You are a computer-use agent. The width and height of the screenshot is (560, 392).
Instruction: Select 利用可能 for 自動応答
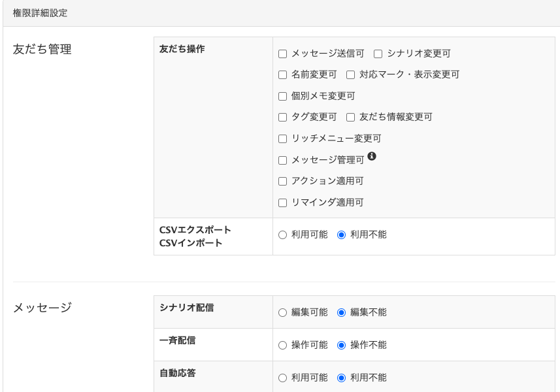coord(283,378)
